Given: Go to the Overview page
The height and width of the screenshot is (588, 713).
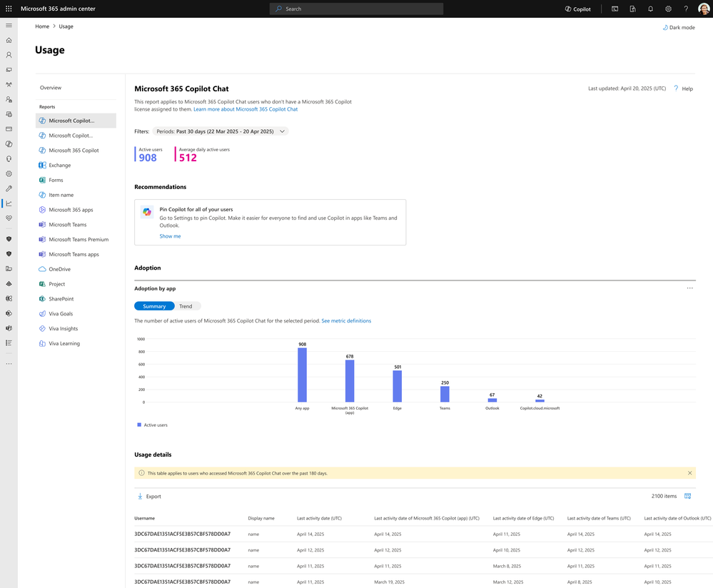Looking at the screenshot, I should click(x=51, y=88).
